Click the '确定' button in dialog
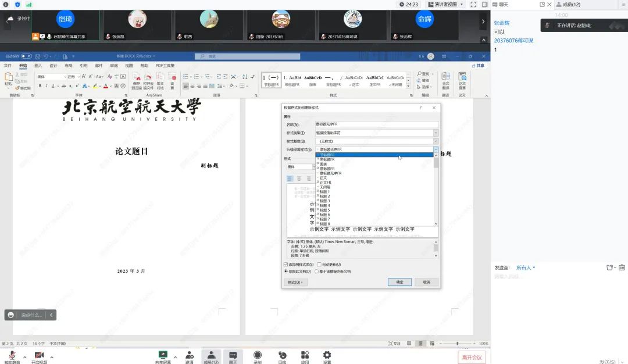This screenshot has height=364, width=628. [399, 282]
